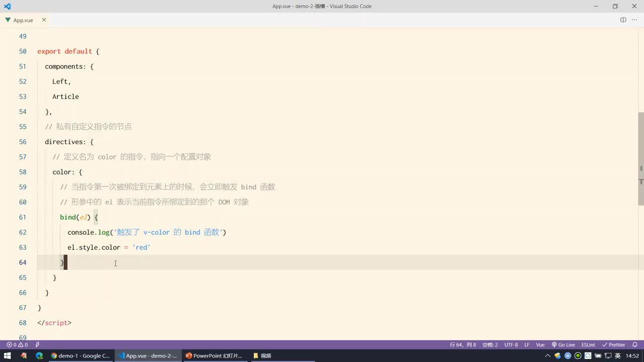Viewport: 644px width, 362px height.
Task: Select the UTF-8 encoding indicator
Action: pos(511,345)
